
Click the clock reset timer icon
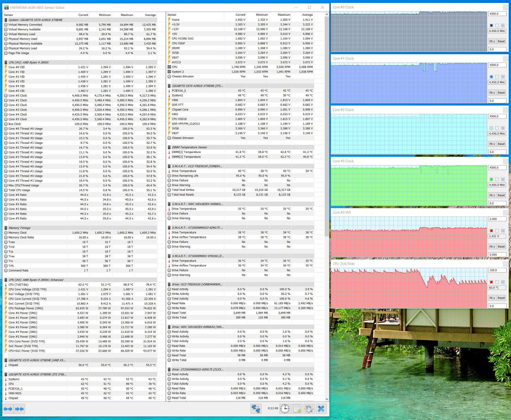[x=285, y=409]
